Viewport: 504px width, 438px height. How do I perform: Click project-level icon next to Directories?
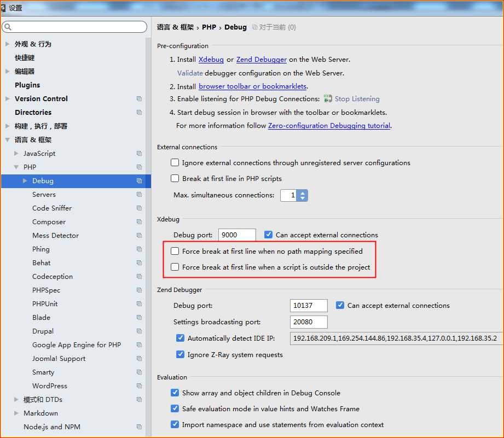[x=139, y=113]
